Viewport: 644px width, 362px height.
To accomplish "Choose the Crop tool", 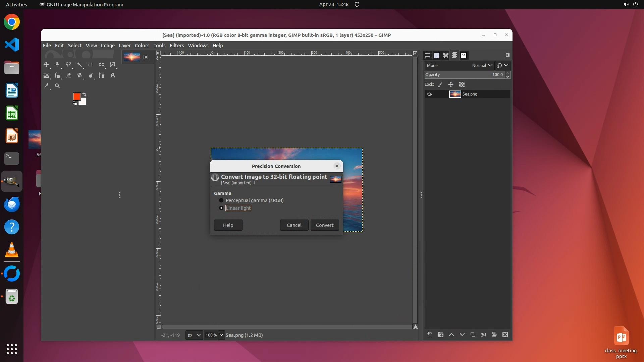I will (x=90, y=64).
